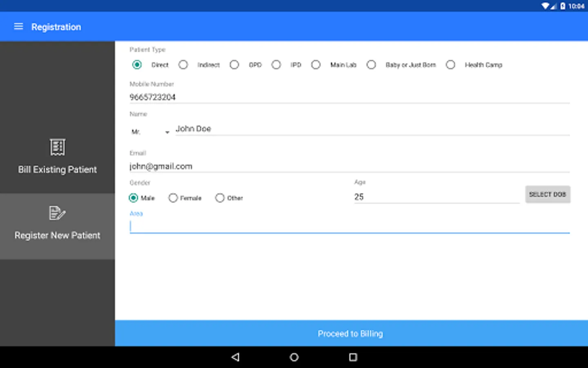
Task: Choose Other gender radio button
Action: tap(220, 198)
